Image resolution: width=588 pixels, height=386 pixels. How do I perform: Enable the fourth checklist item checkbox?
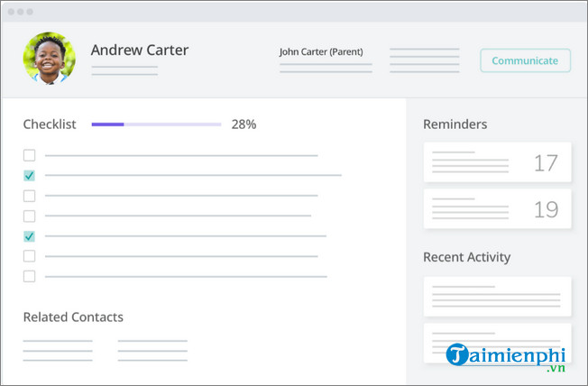pyautogui.click(x=30, y=216)
